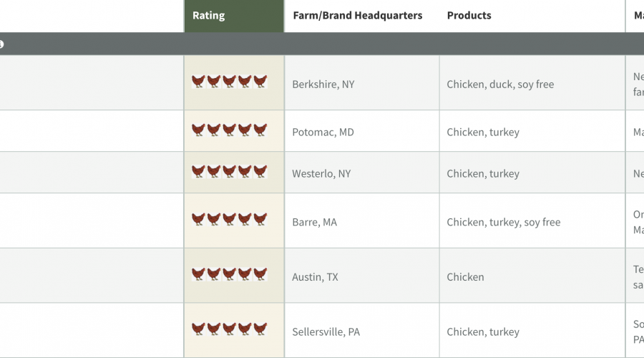Click the Berkshire, NY headquarters cell
This screenshot has width=644, height=358.
click(362, 82)
